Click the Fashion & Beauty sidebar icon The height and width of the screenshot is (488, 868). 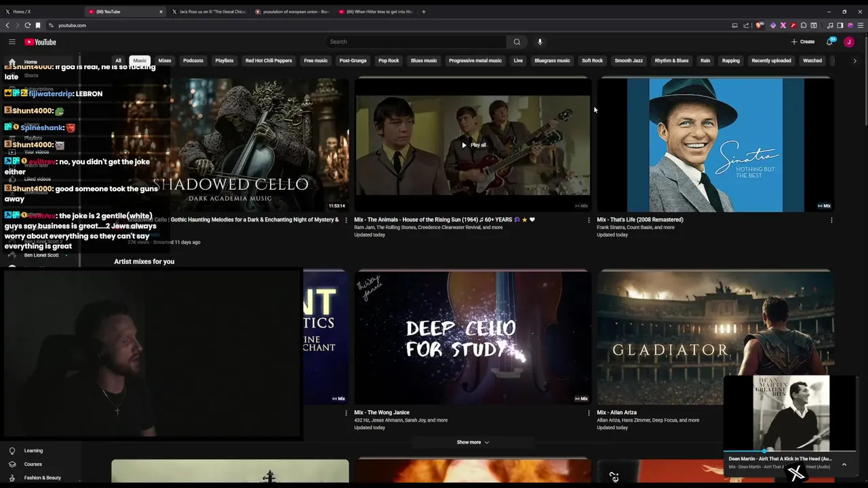[12, 478]
